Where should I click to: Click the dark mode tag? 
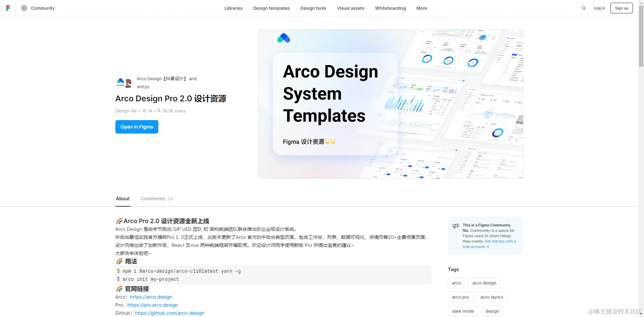point(463,311)
